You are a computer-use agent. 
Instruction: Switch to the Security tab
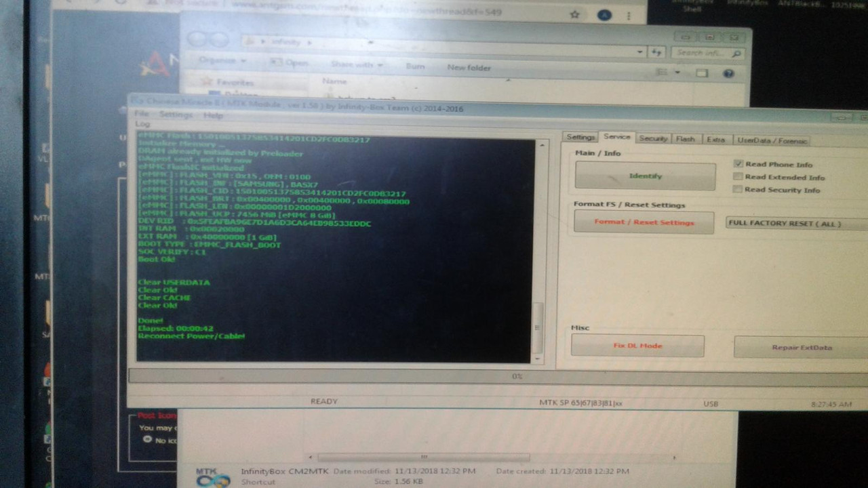[653, 138]
